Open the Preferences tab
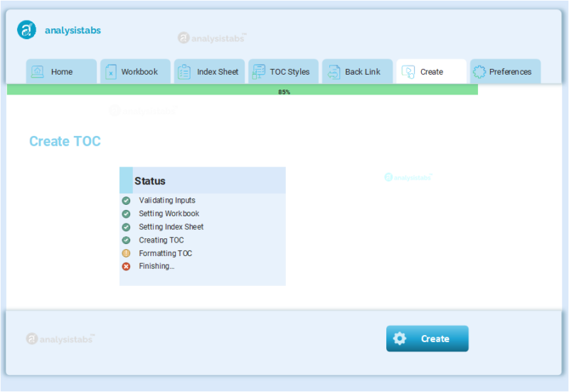 click(x=509, y=72)
